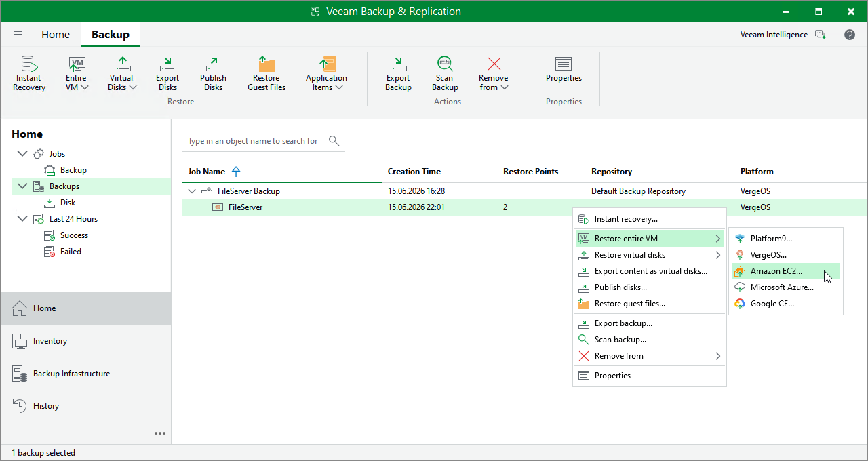868x461 pixels.
Task: Click the Inventory navigation icon
Action: pos(20,341)
